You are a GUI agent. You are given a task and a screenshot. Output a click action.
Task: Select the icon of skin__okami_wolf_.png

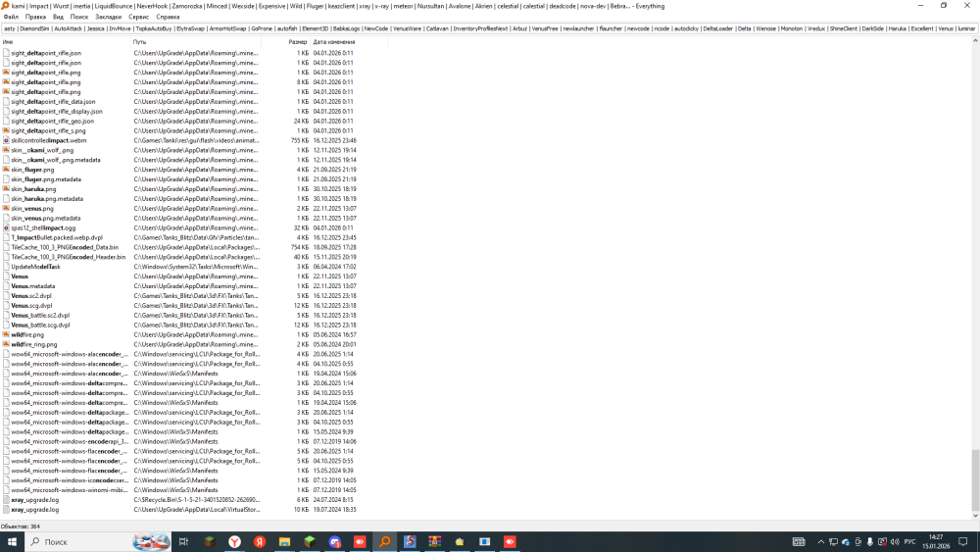(6, 150)
